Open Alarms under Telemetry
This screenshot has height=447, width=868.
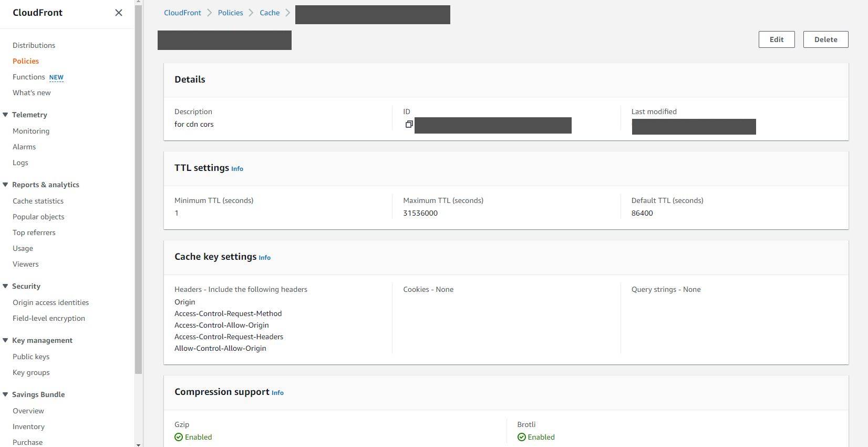tap(24, 147)
